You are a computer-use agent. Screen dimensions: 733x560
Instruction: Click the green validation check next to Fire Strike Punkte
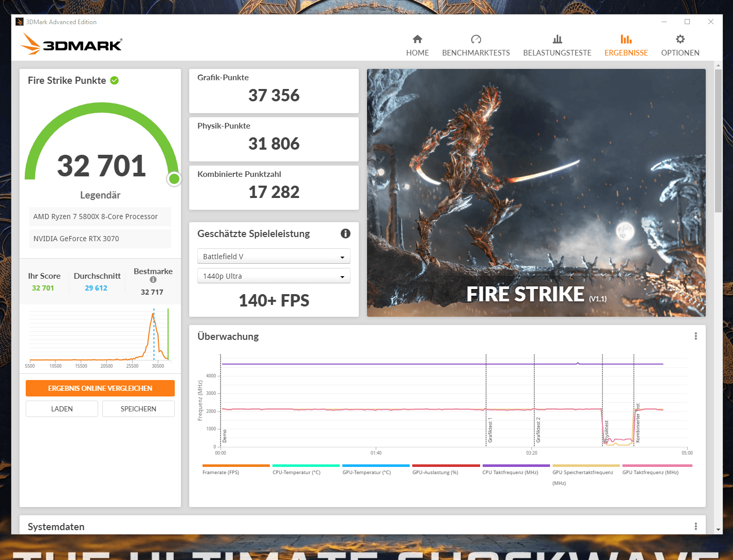pyautogui.click(x=115, y=80)
